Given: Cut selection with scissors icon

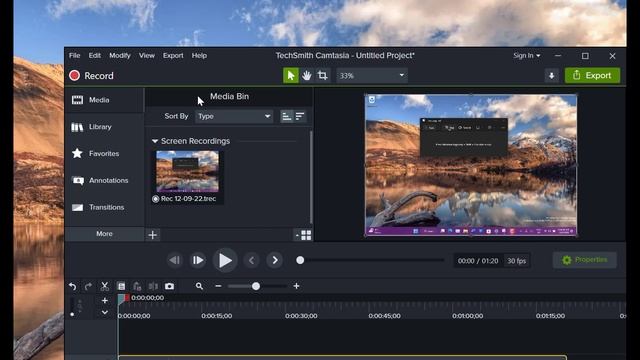Looking at the screenshot, I should (104, 287).
